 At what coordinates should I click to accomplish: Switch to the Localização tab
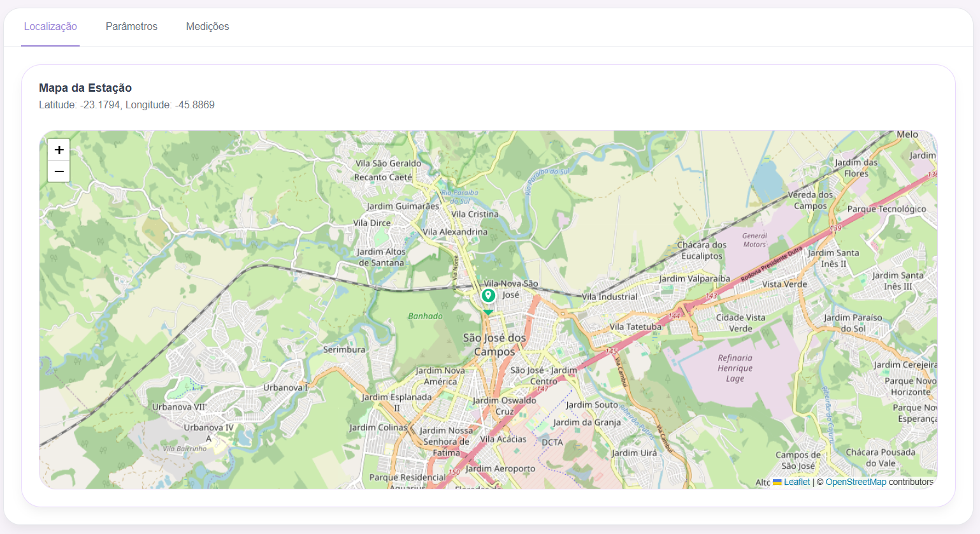pyautogui.click(x=50, y=27)
